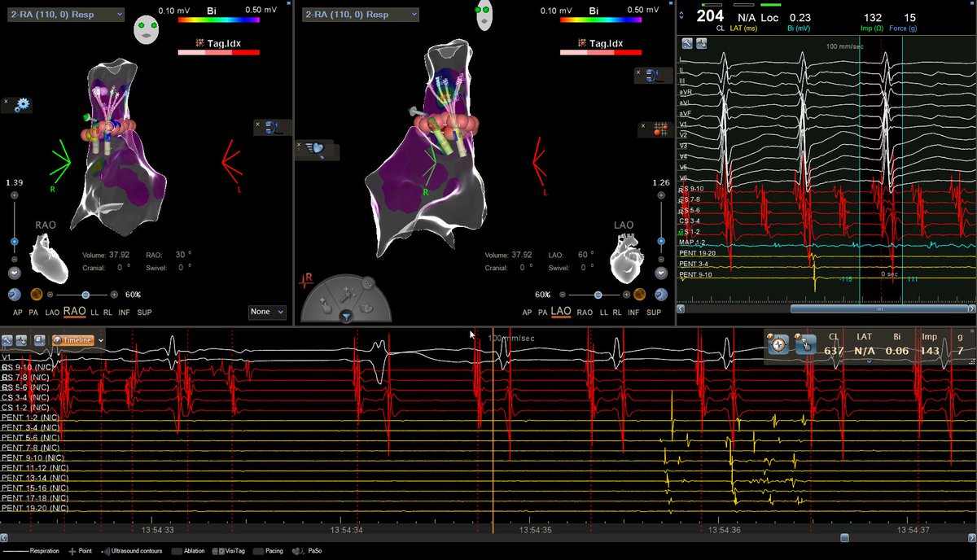Select INF view in left map

(124, 312)
